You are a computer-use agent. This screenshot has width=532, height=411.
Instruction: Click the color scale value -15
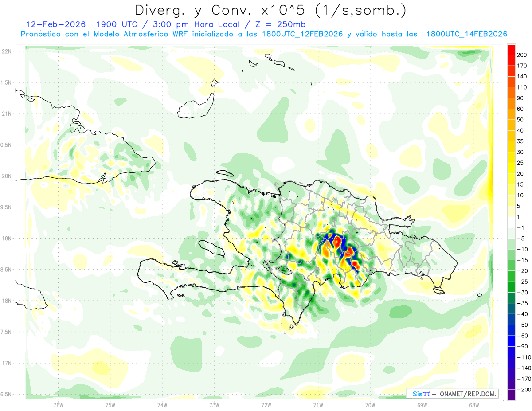524,260
